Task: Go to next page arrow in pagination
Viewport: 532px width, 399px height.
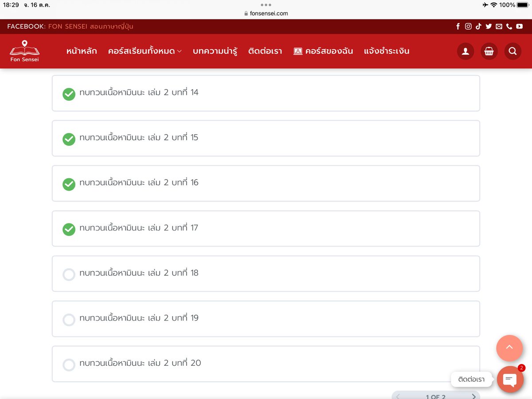Action: pos(473,396)
